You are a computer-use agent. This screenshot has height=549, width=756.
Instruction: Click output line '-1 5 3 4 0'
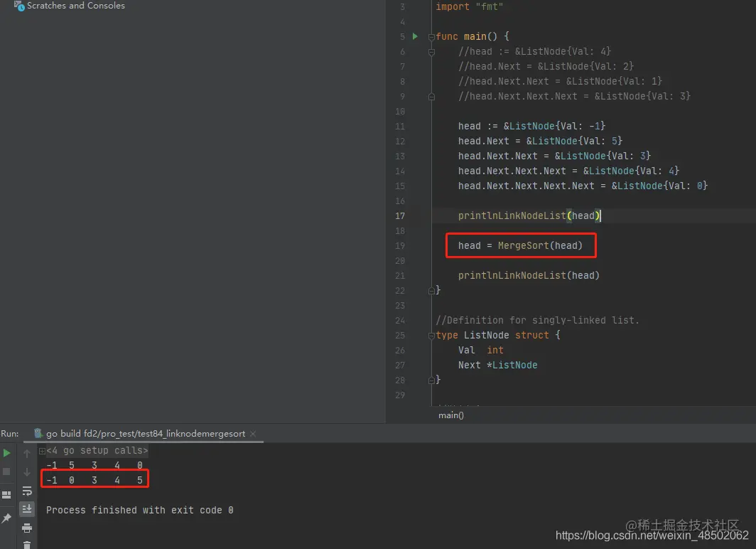click(x=94, y=465)
